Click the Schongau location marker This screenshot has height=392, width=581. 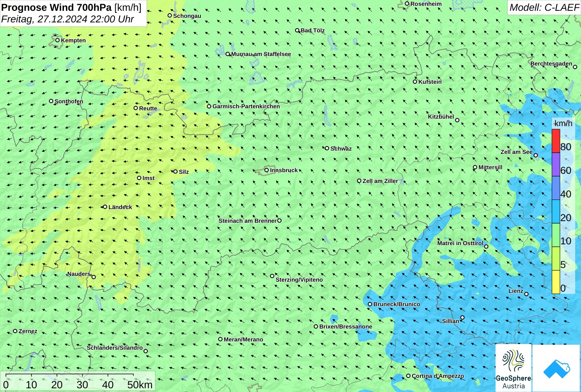169,15
